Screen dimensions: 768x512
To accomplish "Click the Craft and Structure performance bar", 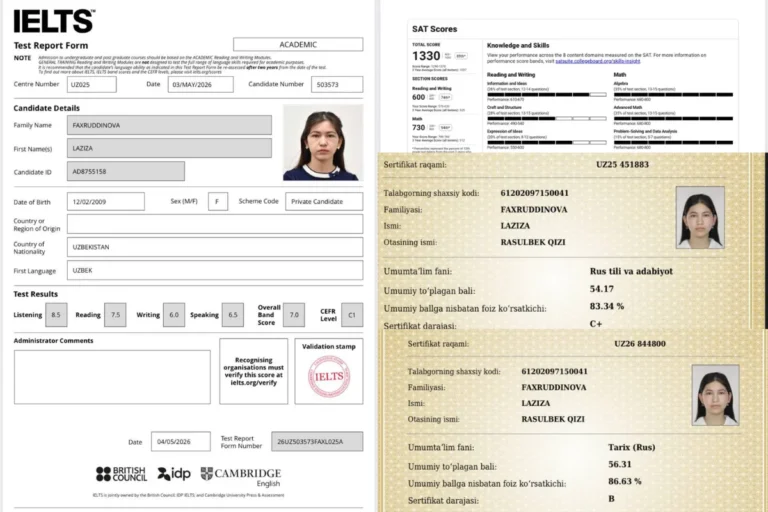I will pyautogui.click(x=547, y=118).
